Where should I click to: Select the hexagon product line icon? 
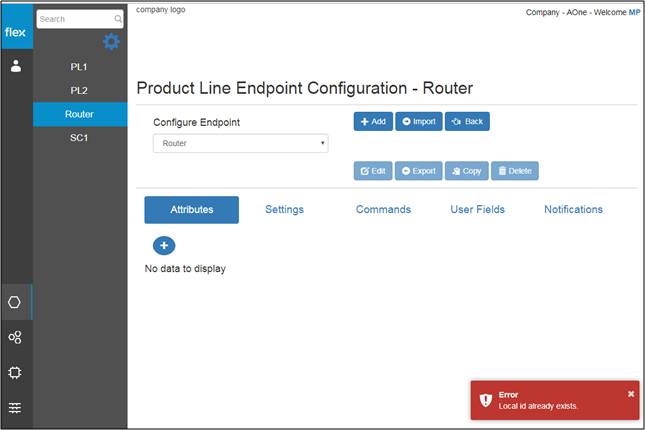tap(14, 302)
